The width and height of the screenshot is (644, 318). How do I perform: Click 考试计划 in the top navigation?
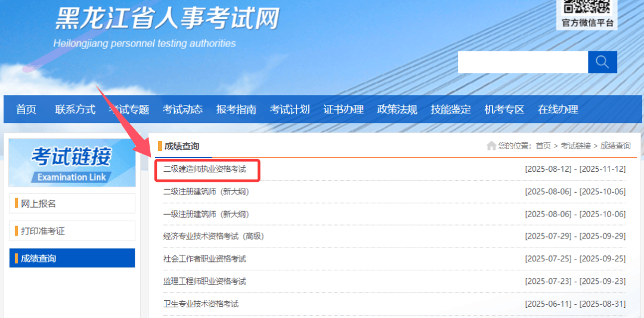click(290, 109)
